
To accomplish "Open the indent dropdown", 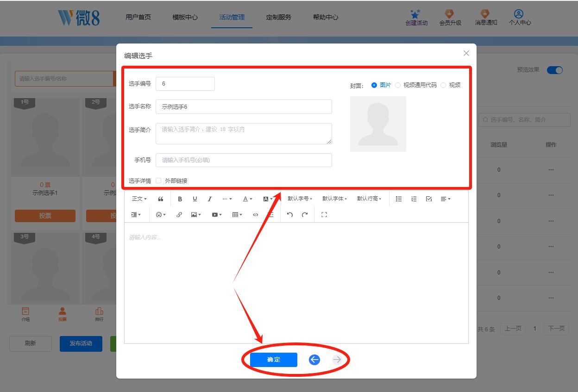I will (136, 215).
